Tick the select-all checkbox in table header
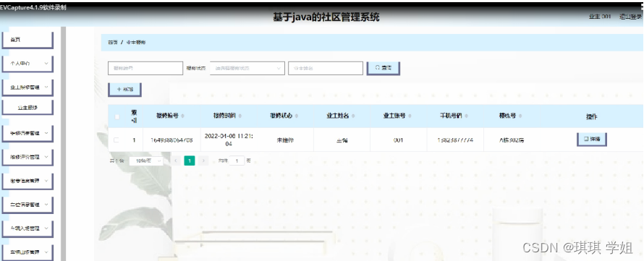 116,116
